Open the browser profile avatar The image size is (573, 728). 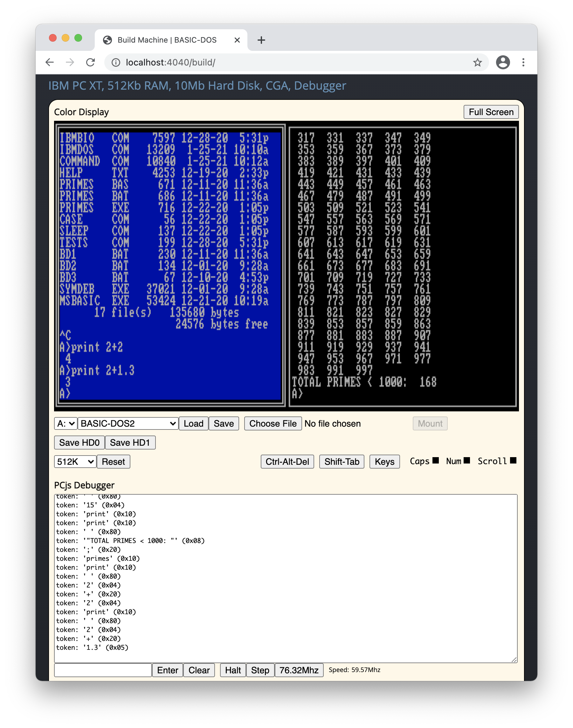point(502,62)
